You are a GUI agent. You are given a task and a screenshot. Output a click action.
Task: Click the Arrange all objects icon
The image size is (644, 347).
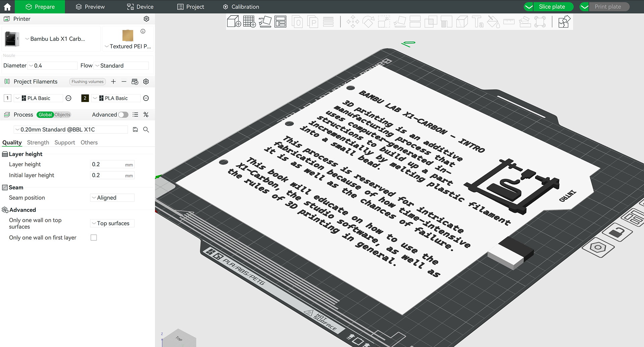pyautogui.click(x=280, y=22)
